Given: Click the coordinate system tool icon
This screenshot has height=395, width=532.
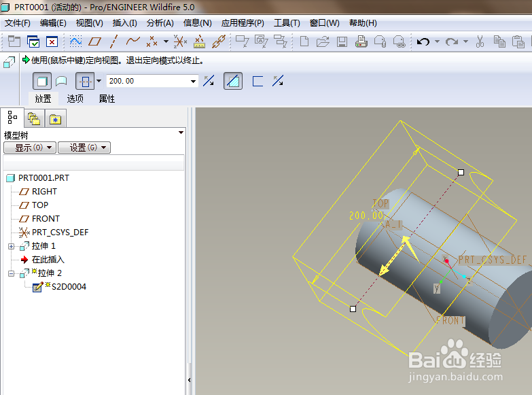Looking at the screenshot, I should pos(180,41).
